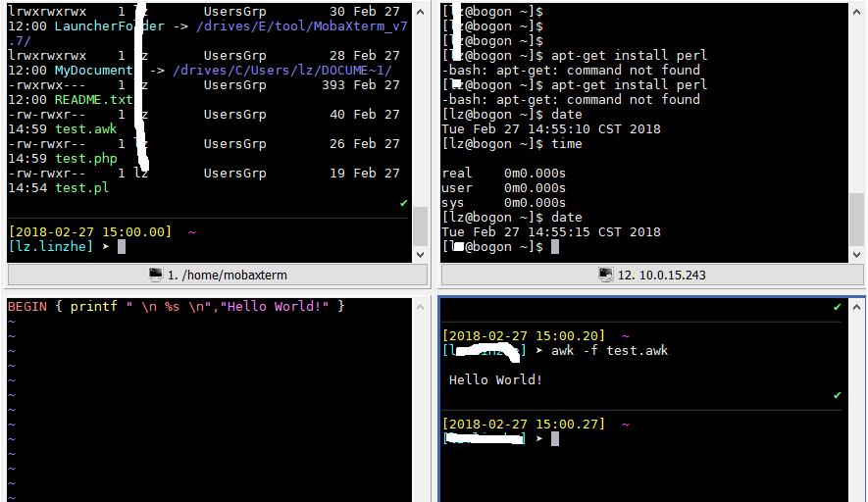
Task: Click the 'awk -f test.awk' command
Action: click(x=609, y=350)
